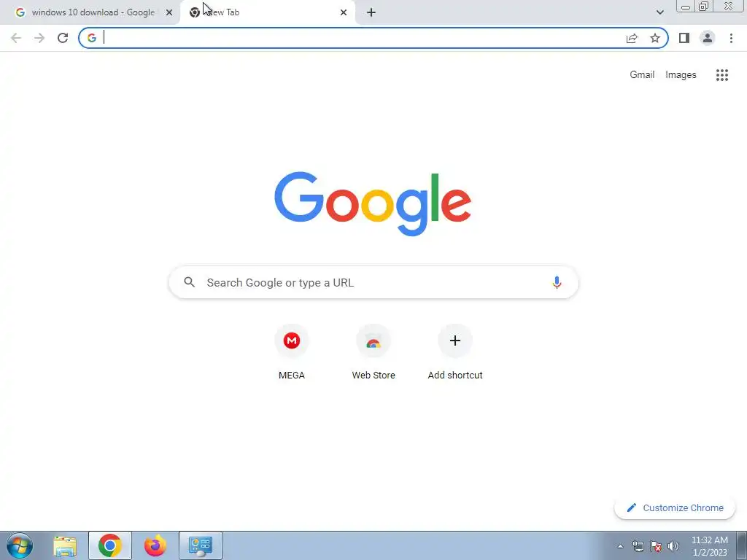This screenshot has width=747, height=560.
Task: Close the windows 10 download tab
Action: tap(169, 12)
